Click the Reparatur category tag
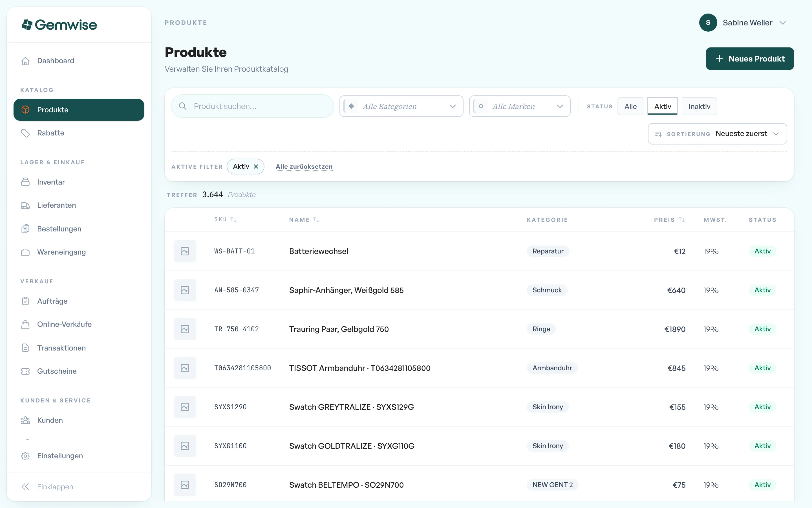This screenshot has width=812, height=508. [x=548, y=251]
